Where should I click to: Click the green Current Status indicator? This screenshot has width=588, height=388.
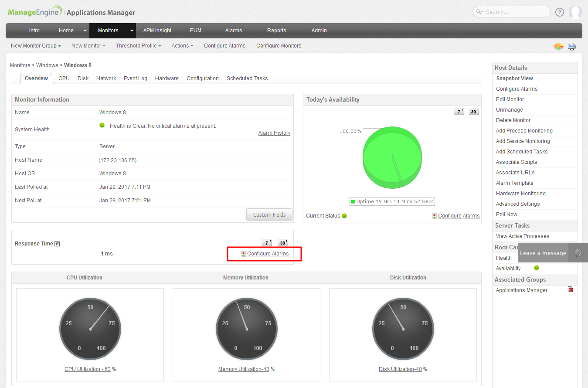(344, 216)
